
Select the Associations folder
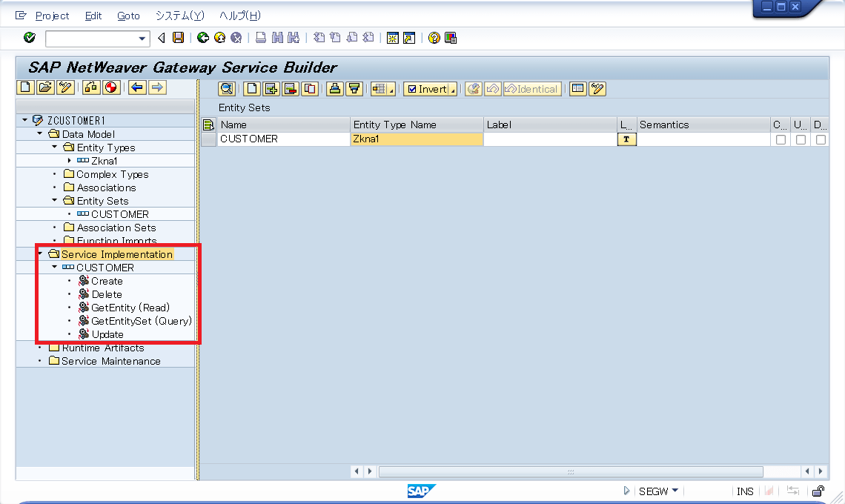click(106, 188)
